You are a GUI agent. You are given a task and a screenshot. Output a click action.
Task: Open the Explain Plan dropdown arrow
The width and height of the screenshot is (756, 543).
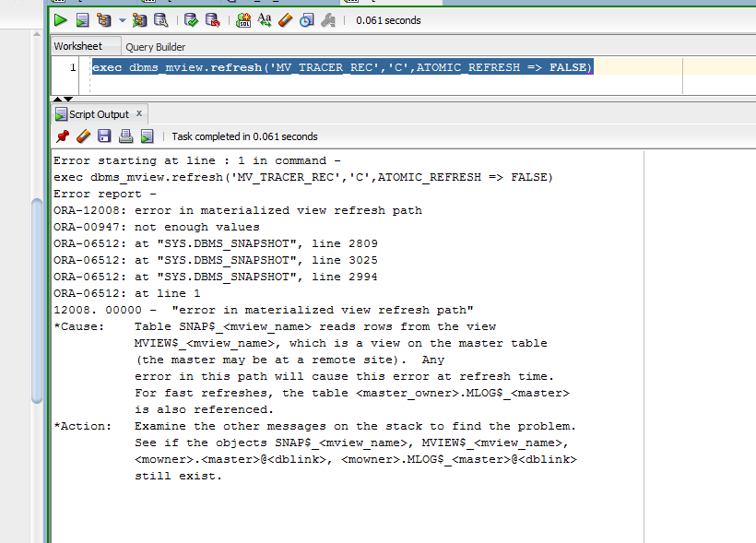point(121,19)
